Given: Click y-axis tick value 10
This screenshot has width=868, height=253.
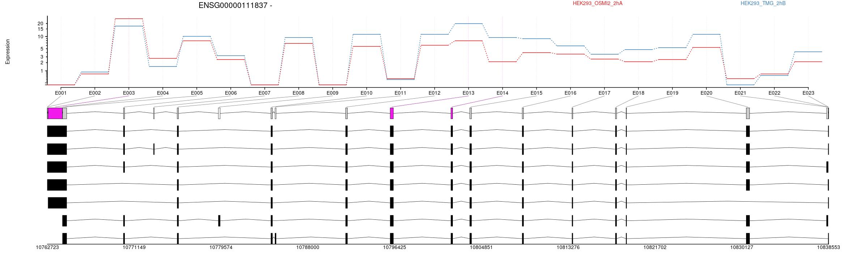Looking at the screenshot, I should pyautogui.click(x=41, y=37).
